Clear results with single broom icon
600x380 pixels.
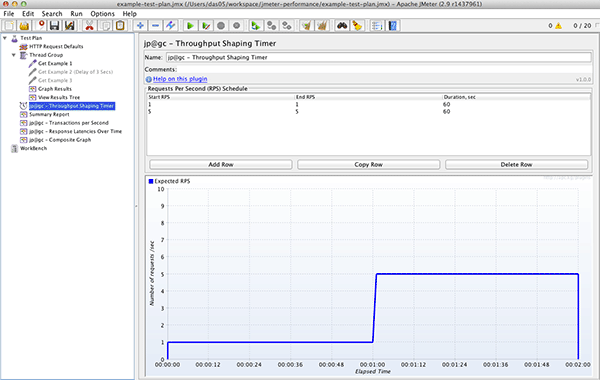coord(306,26)
